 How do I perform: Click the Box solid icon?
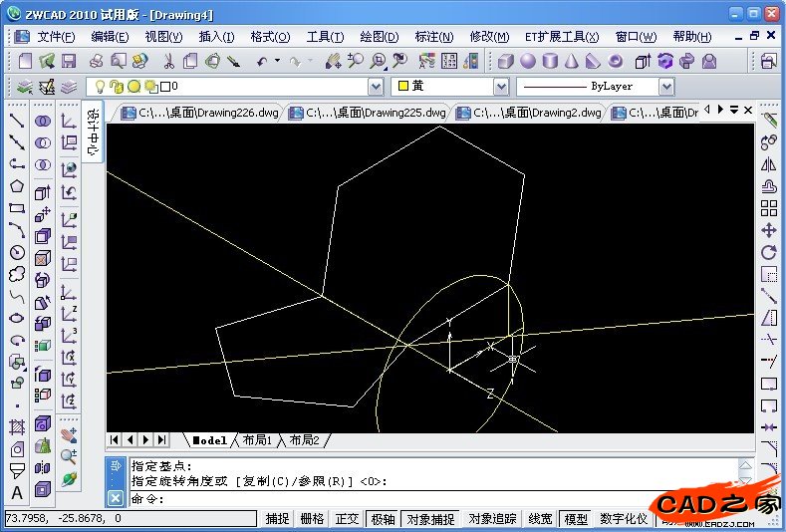click(x=505, y=61)
